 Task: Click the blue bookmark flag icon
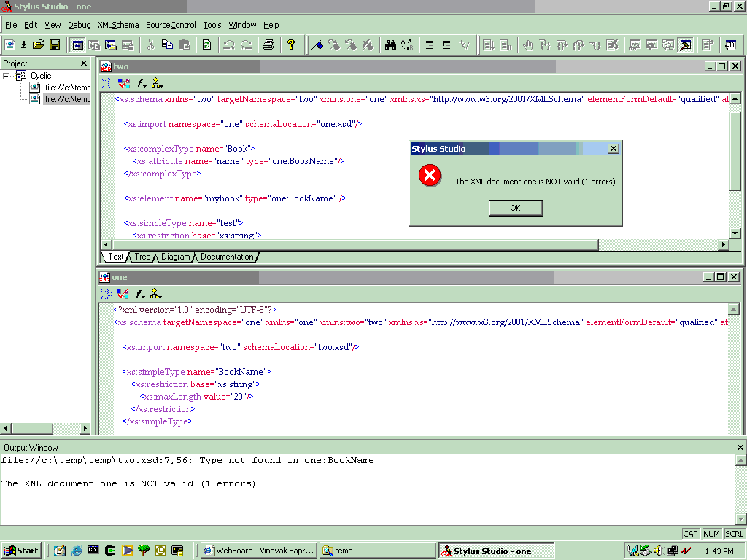317,44
